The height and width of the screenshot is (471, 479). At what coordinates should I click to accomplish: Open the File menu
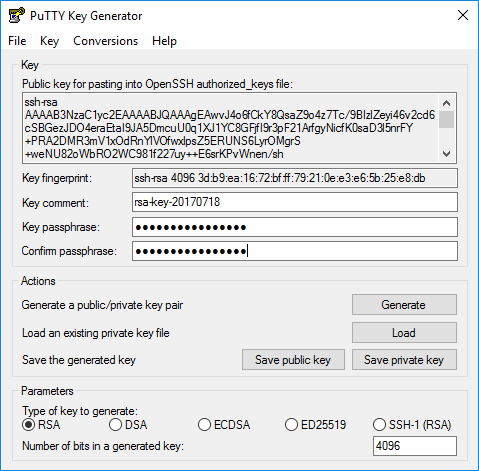tap(17, 41)
